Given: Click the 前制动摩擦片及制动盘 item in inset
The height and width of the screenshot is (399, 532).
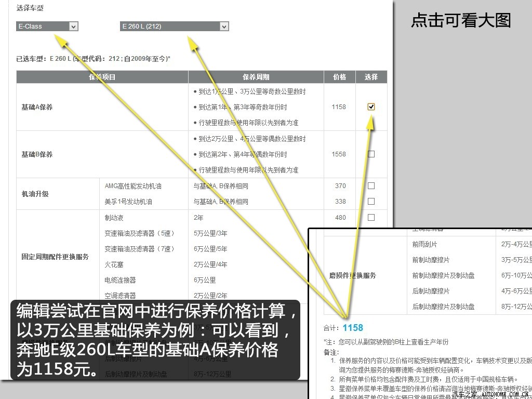Looking at the screenshot, I should click(443, 275).
